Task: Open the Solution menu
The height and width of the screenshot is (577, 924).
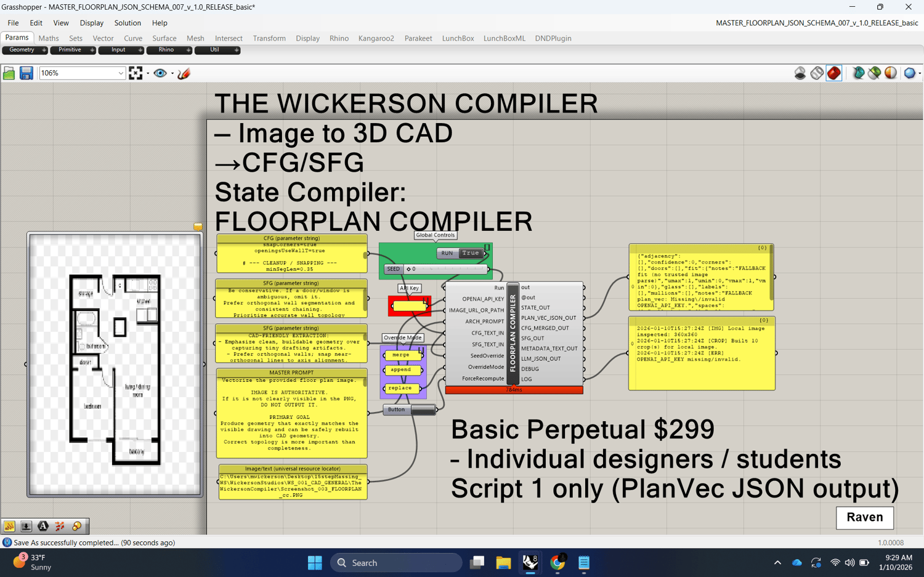Action: (128, 23)
